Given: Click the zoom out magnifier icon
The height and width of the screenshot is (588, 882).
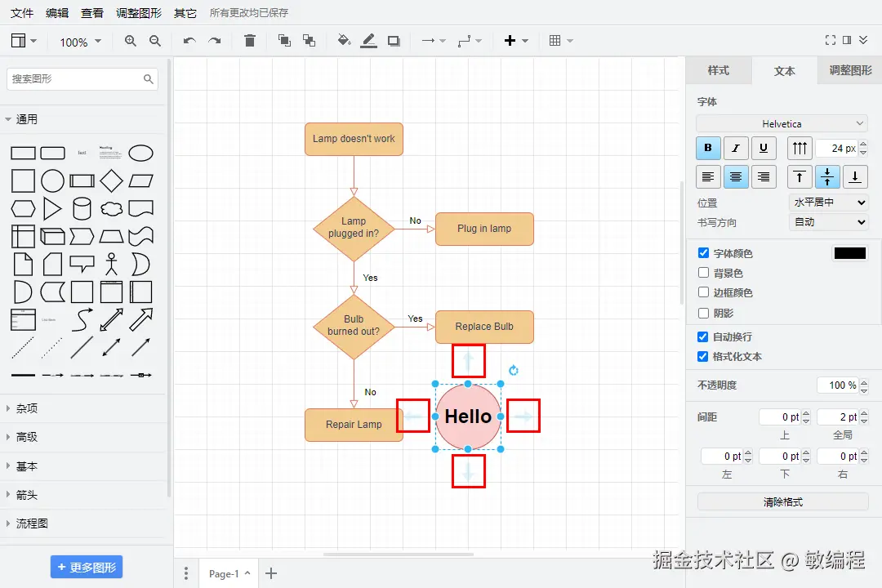Looking at the screenshot, I should coord(155,41).
